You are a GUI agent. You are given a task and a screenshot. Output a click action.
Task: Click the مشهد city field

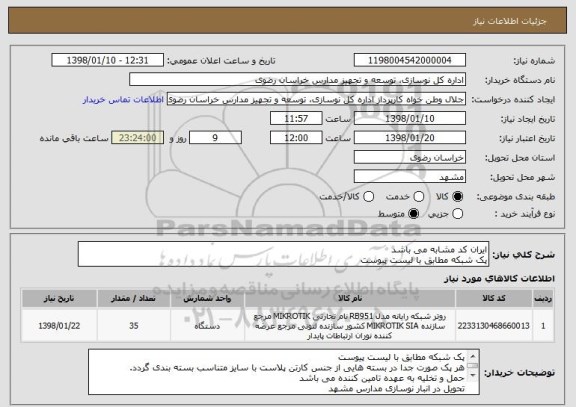tap(410, 177)
